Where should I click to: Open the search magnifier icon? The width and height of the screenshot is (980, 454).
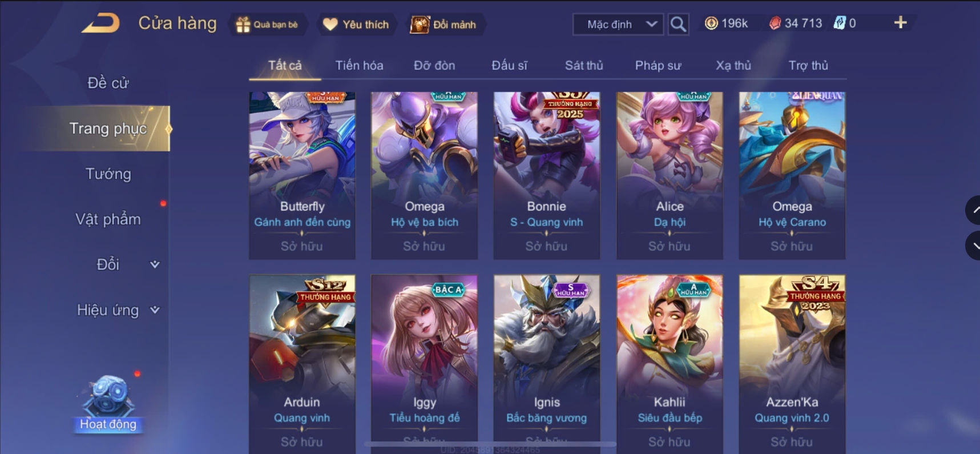pos(678,24)
